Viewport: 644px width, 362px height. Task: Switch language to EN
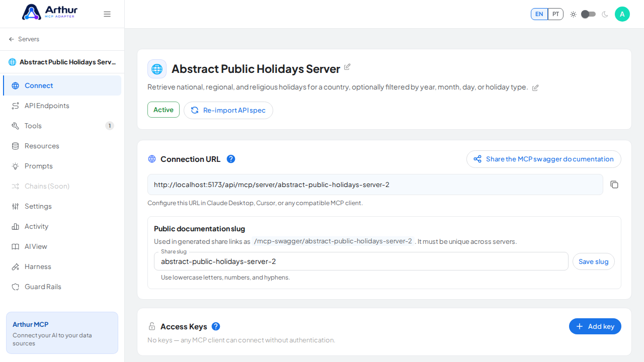(x=539, y=14)
